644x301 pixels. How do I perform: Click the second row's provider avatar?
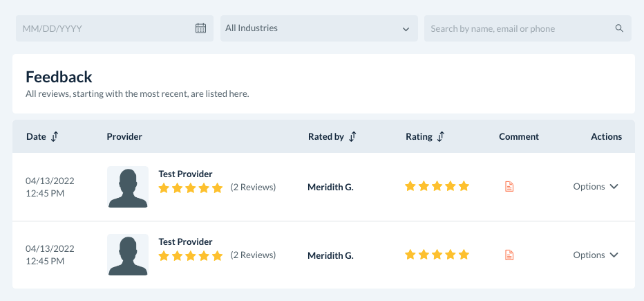pyautogui.click(x=128, y=255)
